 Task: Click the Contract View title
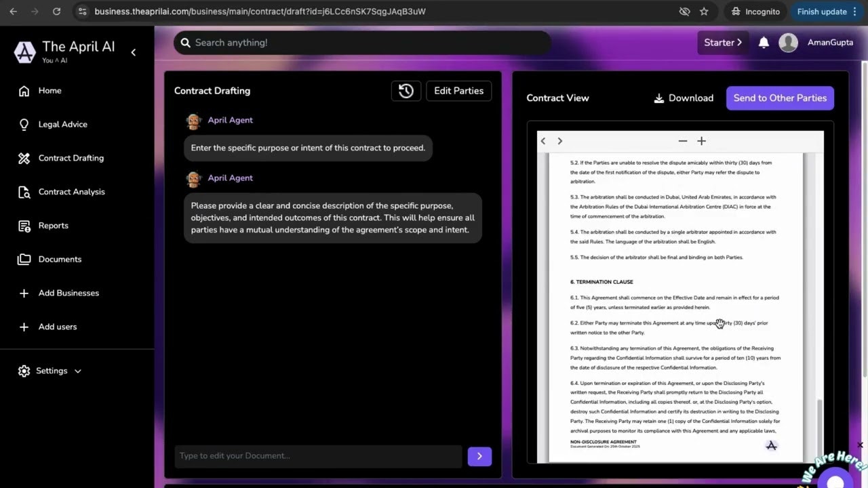(x=557, y=98)
